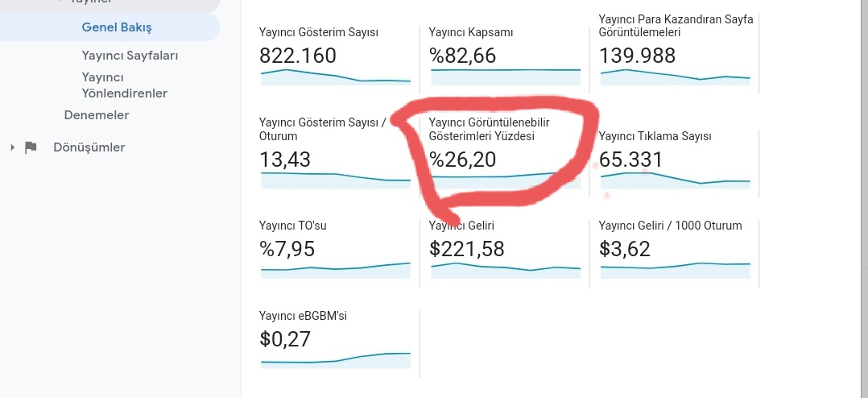Click the sparkline under Yayıncı Gösterim Sayısı
Image resolution: width=868 pixels, height=398 pixels.
[336, 77]
